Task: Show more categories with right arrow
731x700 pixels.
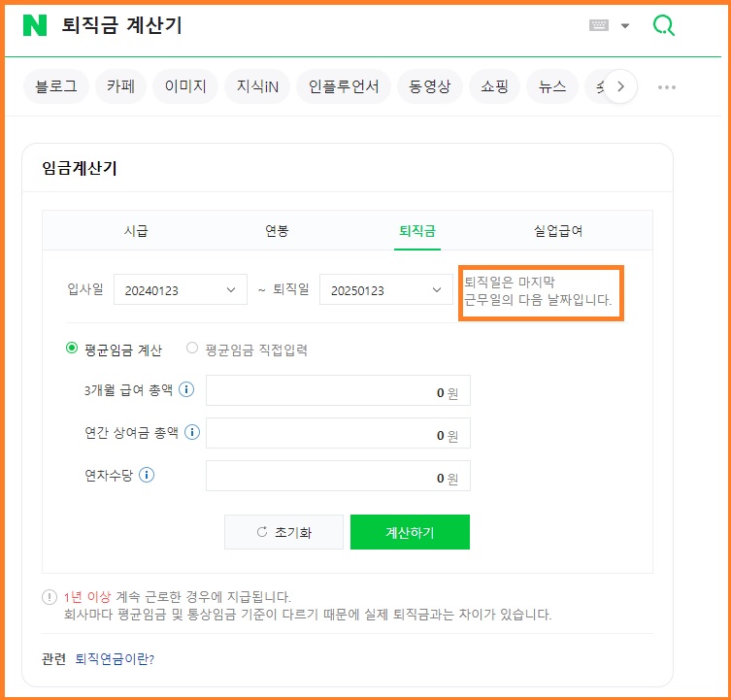Action: click(620, 86)
